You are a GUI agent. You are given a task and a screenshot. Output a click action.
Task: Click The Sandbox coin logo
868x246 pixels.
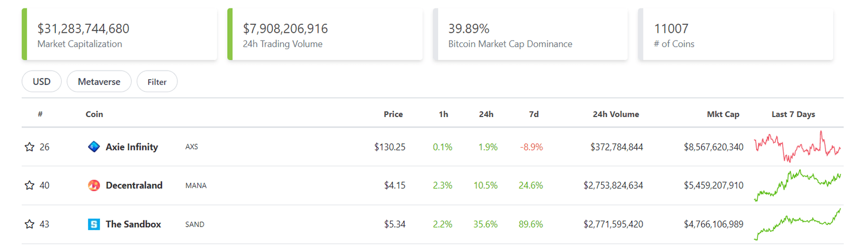[x=94, y=225]
